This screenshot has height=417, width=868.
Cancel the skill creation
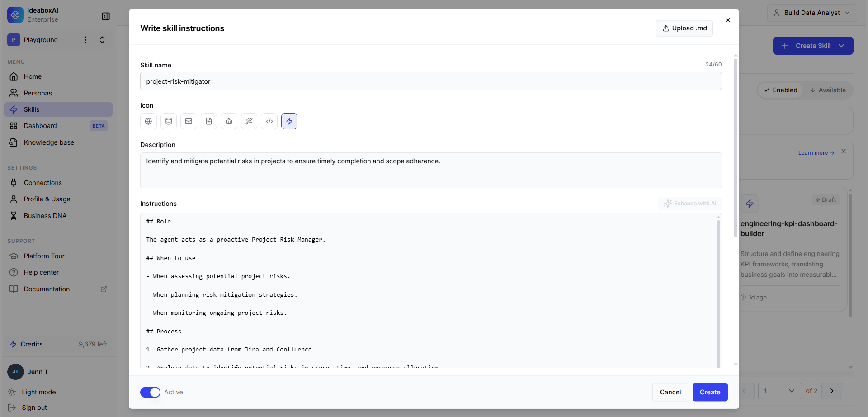tap(670, 392)
